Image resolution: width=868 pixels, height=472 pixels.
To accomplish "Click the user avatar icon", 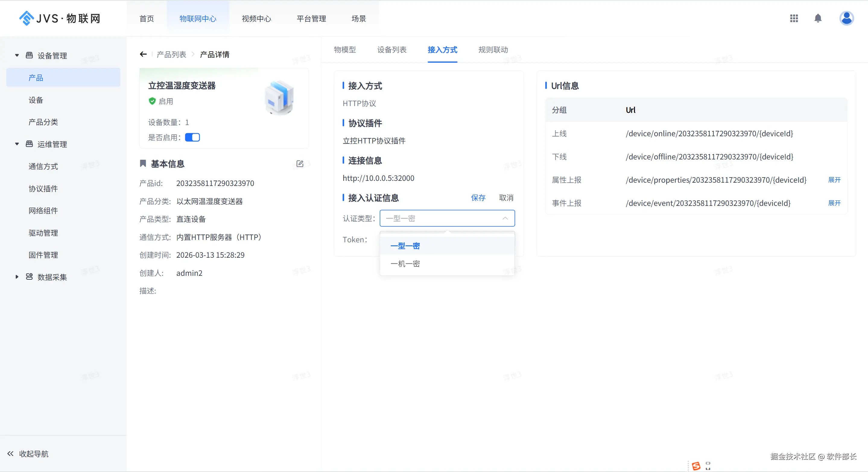I will 846,18.
